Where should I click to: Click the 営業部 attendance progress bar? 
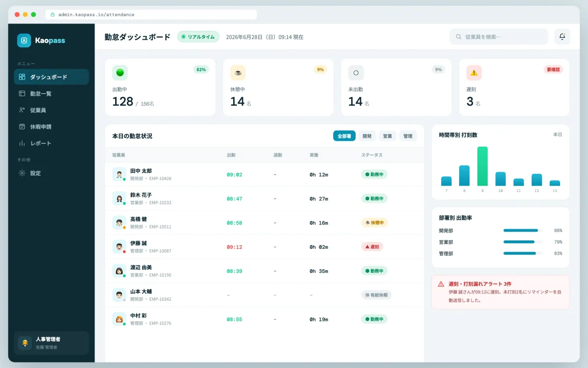pyautogui.click(x=522, y=242)
